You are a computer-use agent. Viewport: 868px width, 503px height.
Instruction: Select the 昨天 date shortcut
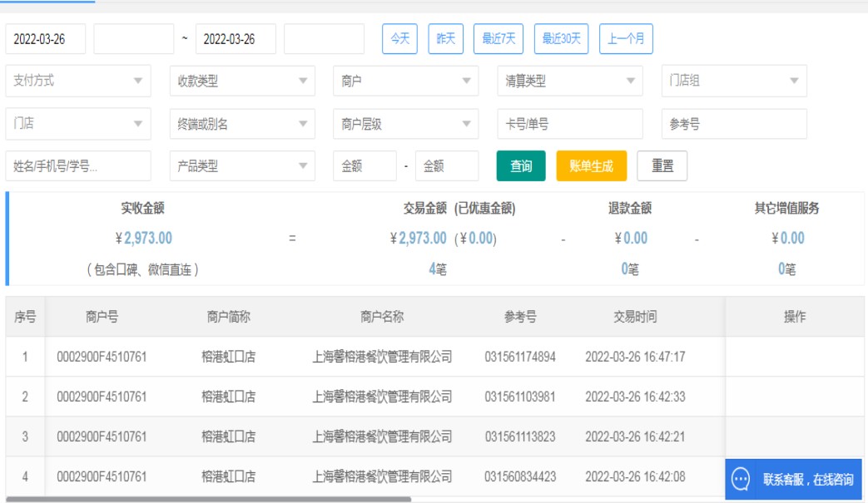446,39
